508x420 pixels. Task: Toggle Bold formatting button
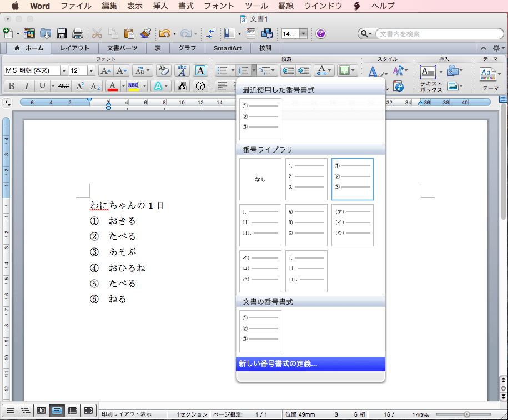[11, 86]
